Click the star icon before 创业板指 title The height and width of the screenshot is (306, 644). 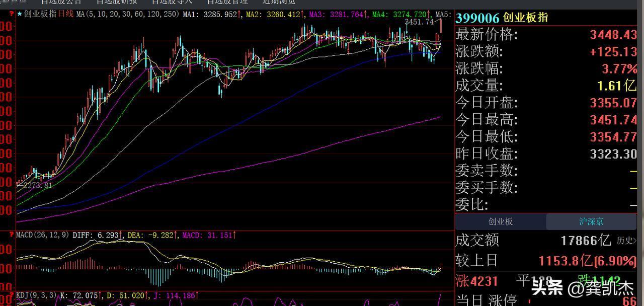coord(20,14)
